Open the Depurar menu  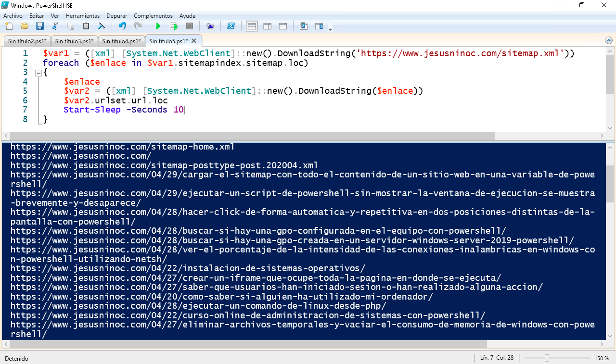pos(116,16)
